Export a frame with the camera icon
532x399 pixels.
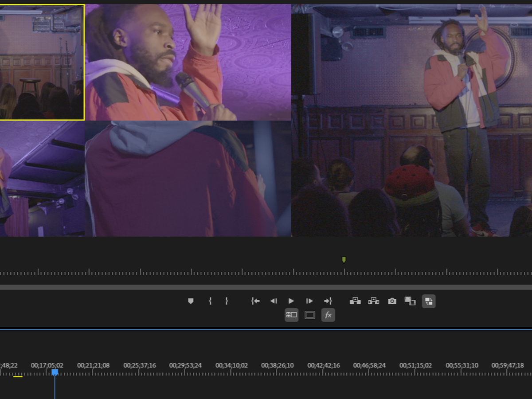coord(392,301)
